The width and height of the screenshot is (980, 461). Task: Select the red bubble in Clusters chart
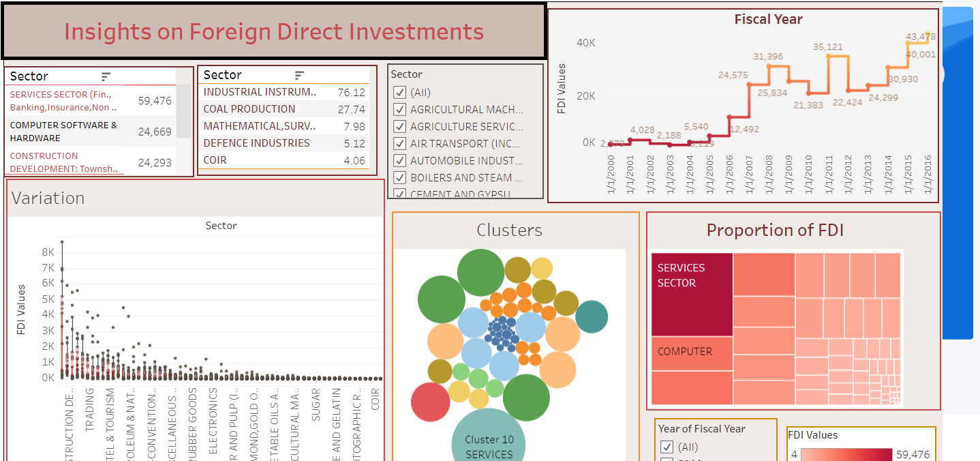tap(431, 402)
